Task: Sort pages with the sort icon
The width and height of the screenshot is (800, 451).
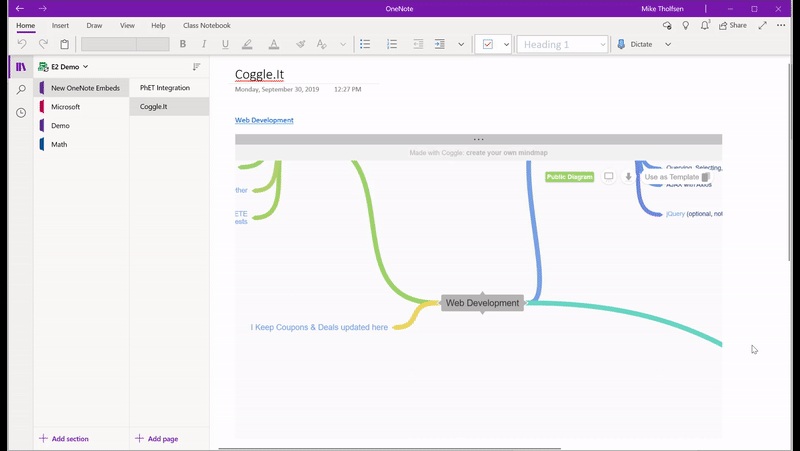Action: pos(196,67)
